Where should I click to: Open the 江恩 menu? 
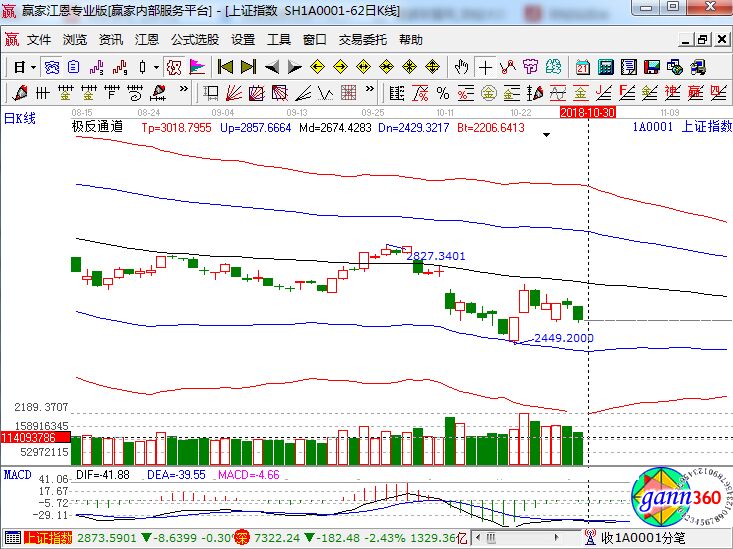[x=147, y=40]
